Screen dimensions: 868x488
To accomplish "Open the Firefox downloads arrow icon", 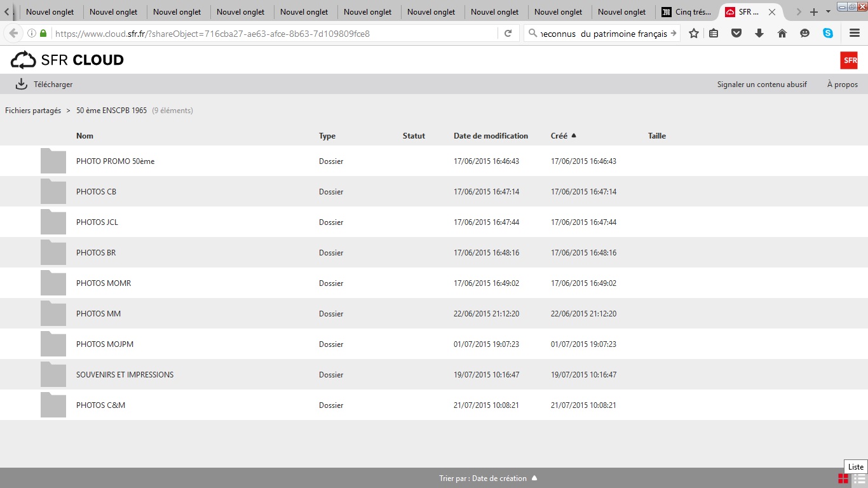I will coord(759,34).
